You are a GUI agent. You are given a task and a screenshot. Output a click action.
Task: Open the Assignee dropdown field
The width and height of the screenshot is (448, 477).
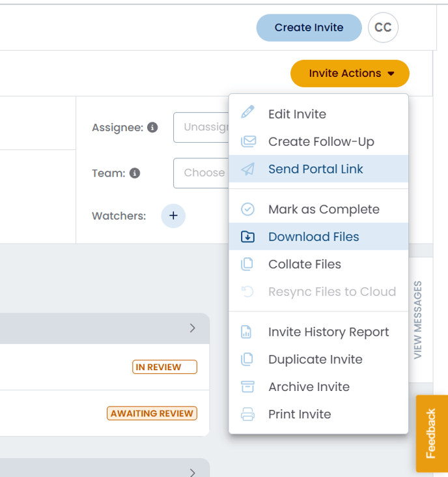tap(201, 127)
